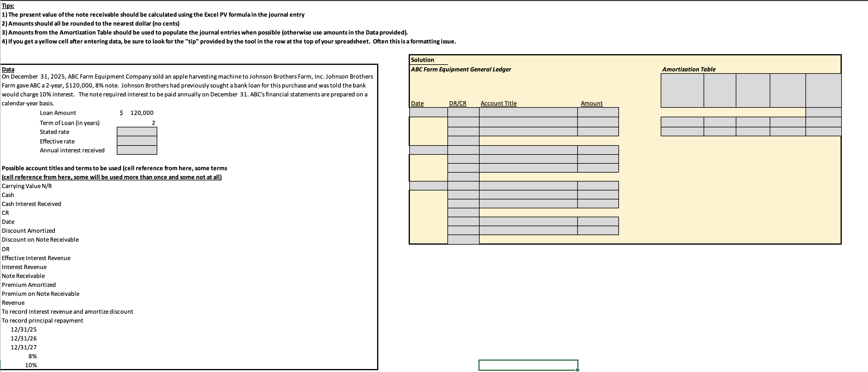Click the Discount on Note Receivable term
Image resolution: width=868 pixels, height=372 pixels.
pyautogui.click(x=40, y=240)
